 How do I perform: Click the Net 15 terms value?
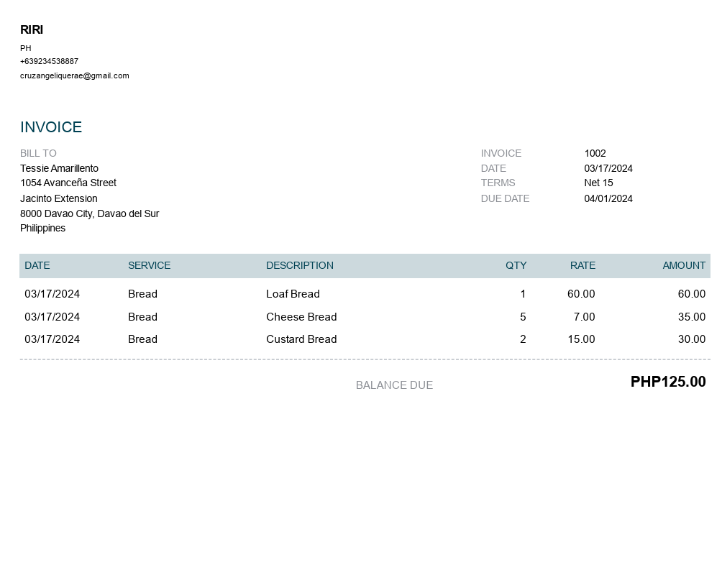coord(598,183)
